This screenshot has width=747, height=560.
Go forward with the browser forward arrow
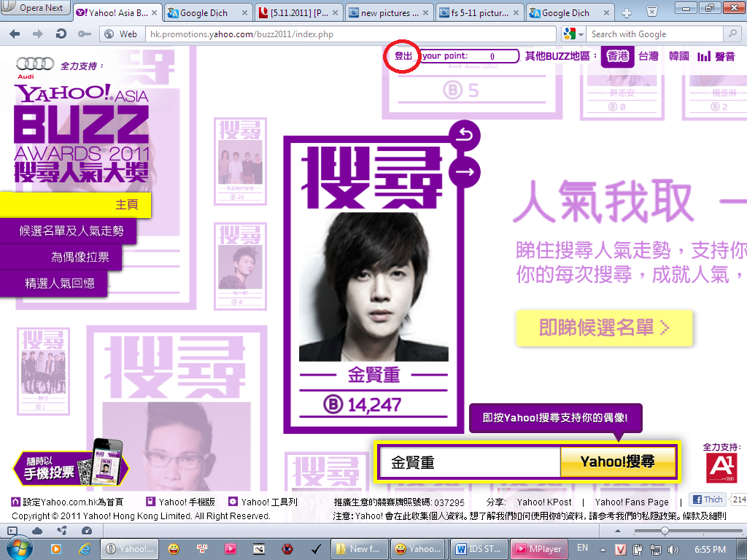click(x=38, y=34)
